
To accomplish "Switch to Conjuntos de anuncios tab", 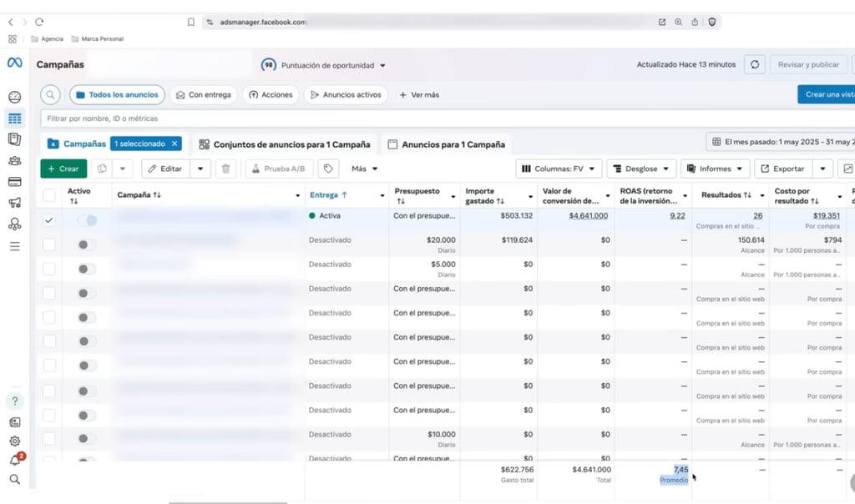I will (284, 144).
